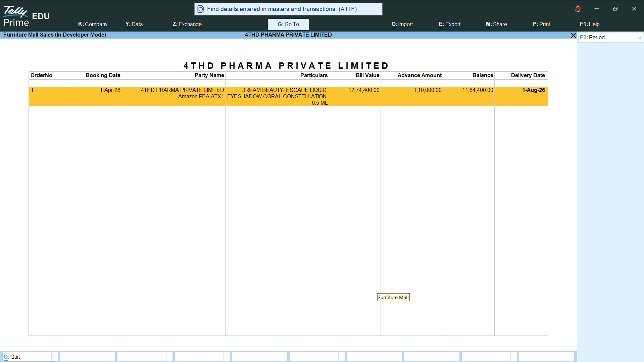Click the Bill Value column header
Screen dimensions: 644x362
pyautogui.click(x=367, y=75)
